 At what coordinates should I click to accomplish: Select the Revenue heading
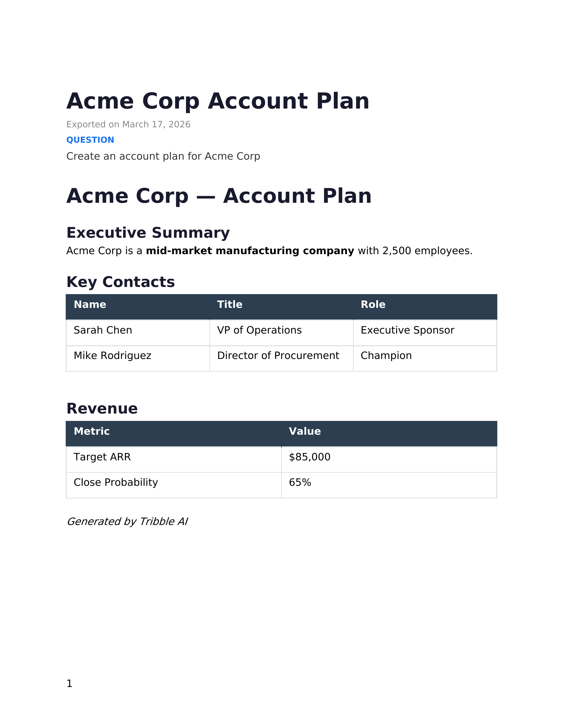[102, 409]
